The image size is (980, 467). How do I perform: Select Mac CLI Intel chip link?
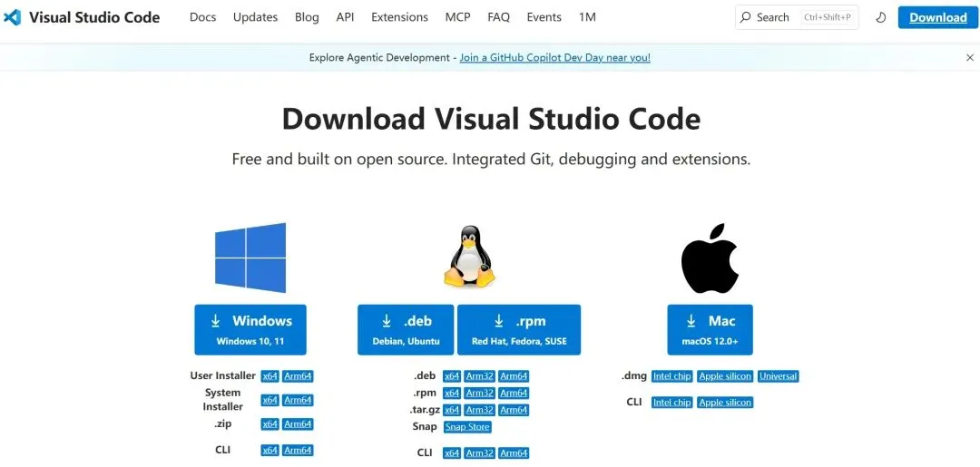[671, 402]
